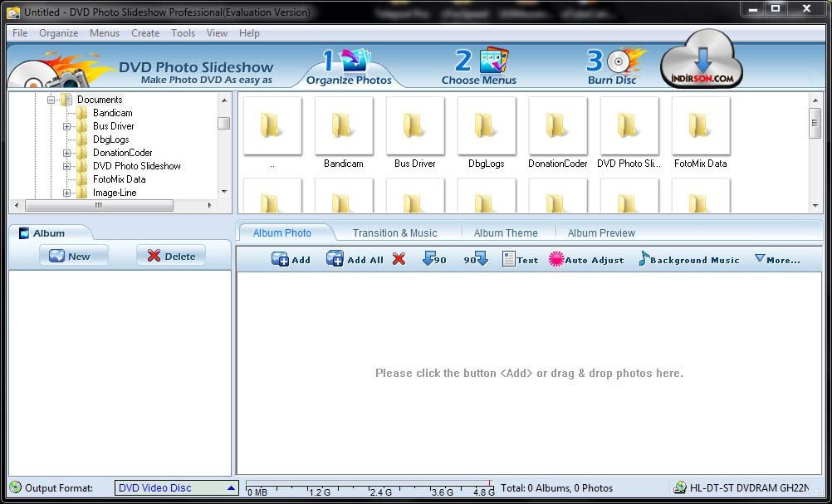The image size is (832, 504).
Task: Click the thumbnail pane scroll up arrow
Action: [815, 100]
